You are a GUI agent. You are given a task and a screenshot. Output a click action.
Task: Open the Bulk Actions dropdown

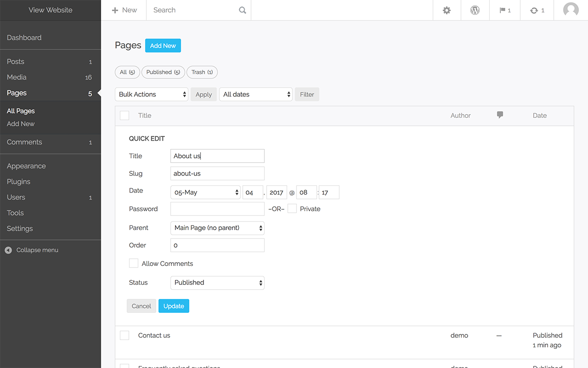click(152, 94)
